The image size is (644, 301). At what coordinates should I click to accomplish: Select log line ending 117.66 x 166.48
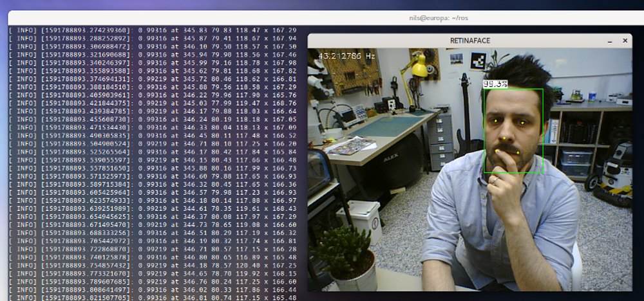pos(153,160)
